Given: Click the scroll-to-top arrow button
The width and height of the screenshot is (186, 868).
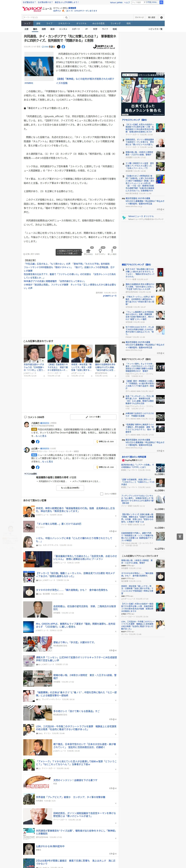Looking at the screenshot, I should (180, 536).
